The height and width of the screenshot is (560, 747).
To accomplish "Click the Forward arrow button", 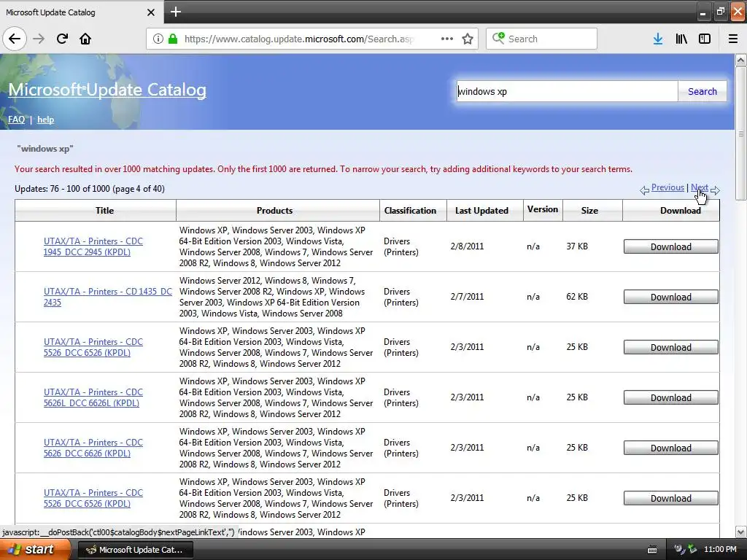I will pos(39,39).
